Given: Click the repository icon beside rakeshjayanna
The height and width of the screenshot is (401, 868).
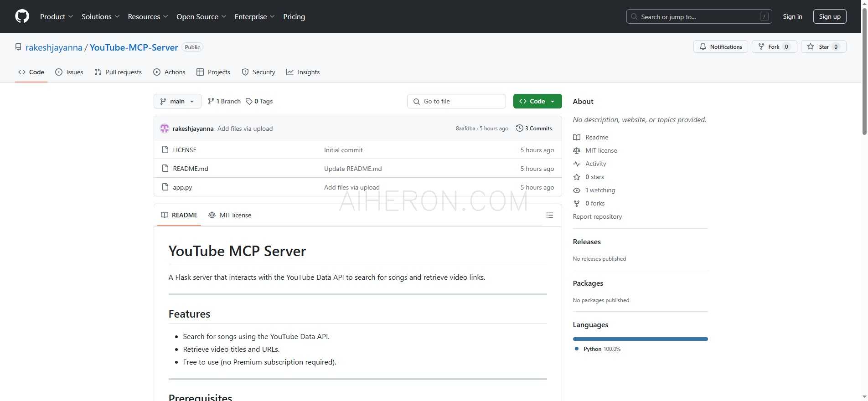Looking at the screenshot, I should tap(18, 47).
